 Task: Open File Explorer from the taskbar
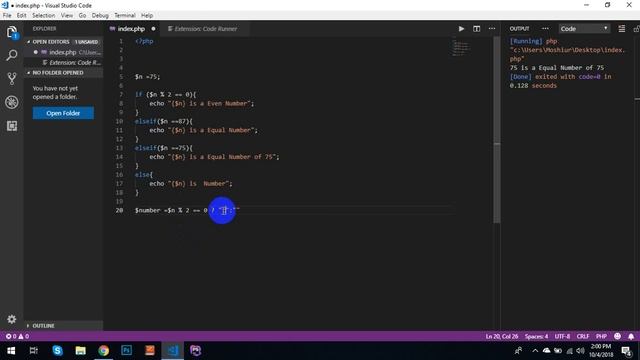point(80,351)
